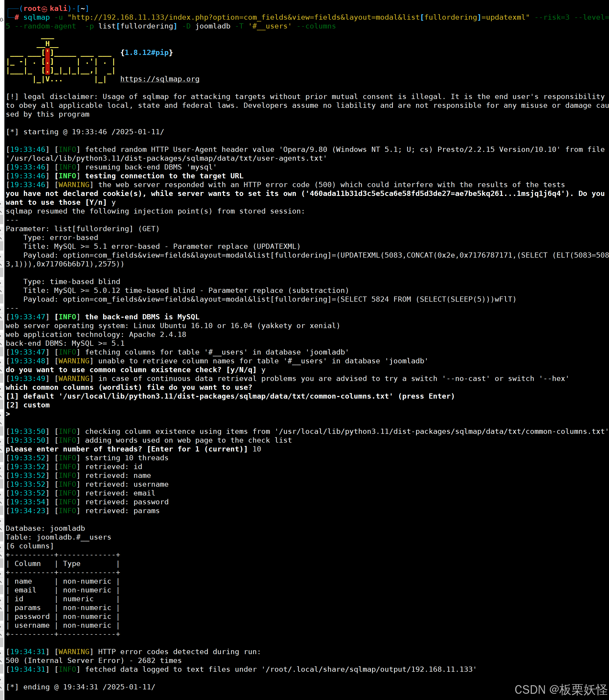This screenshot has width=609, height=700.
Task: Click the '[2] custom' wordlist option
Action: click(28, 405)
